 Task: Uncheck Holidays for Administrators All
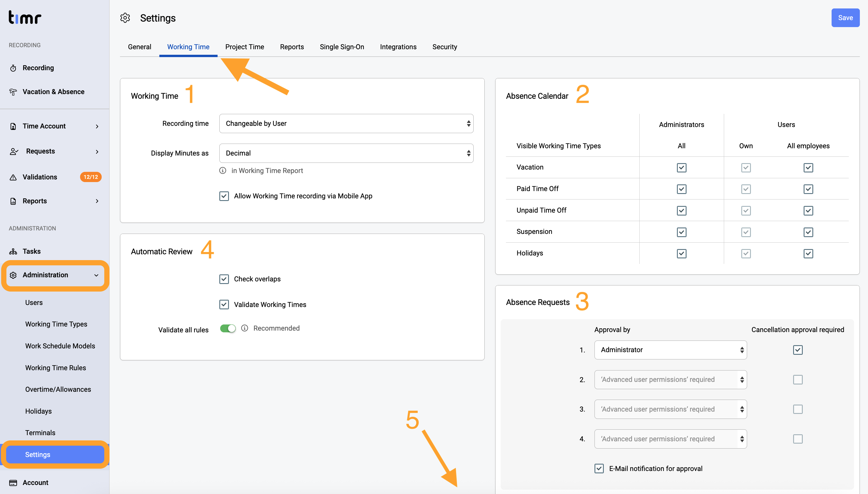click(682, 253)
